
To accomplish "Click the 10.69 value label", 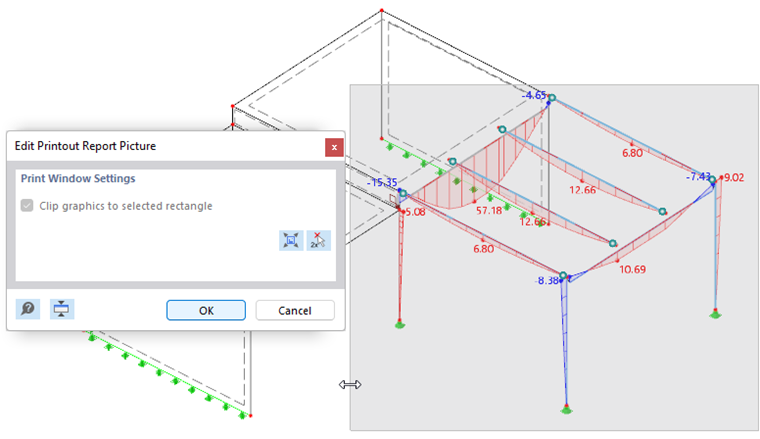I will point(633,269).
